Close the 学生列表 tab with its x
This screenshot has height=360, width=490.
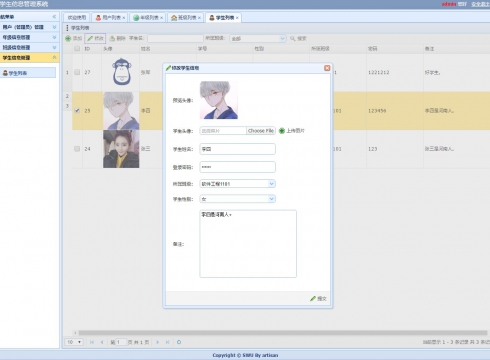(237, 18)
